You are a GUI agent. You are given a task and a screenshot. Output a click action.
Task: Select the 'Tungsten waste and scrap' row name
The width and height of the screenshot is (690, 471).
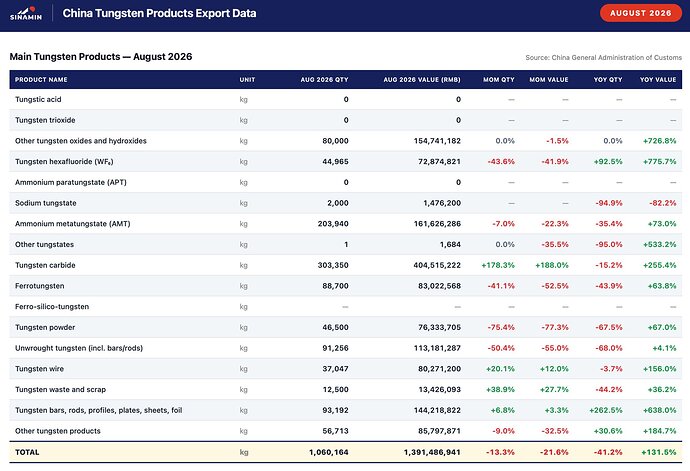click(x=60, y=389)
